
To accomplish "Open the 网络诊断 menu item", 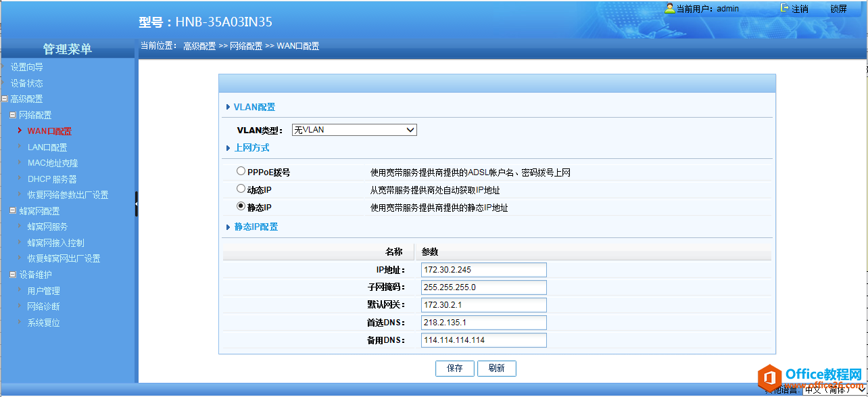I will point(43,306).
